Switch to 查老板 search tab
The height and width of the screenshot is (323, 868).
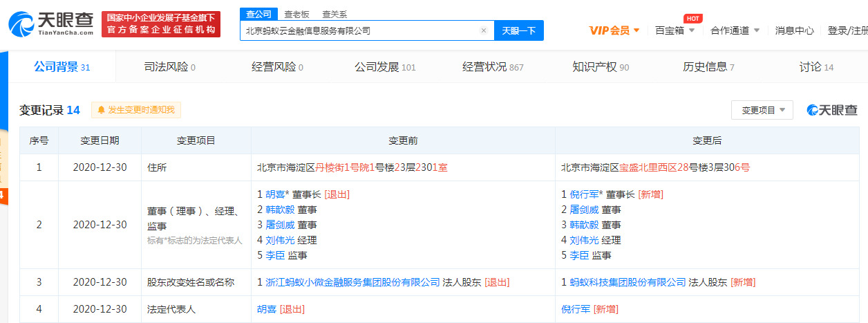(297, 14)
